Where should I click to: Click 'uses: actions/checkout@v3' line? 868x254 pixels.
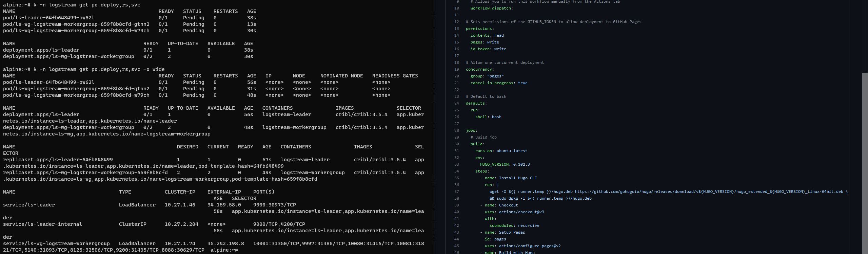pyautogui.click(x=514, y=212)
